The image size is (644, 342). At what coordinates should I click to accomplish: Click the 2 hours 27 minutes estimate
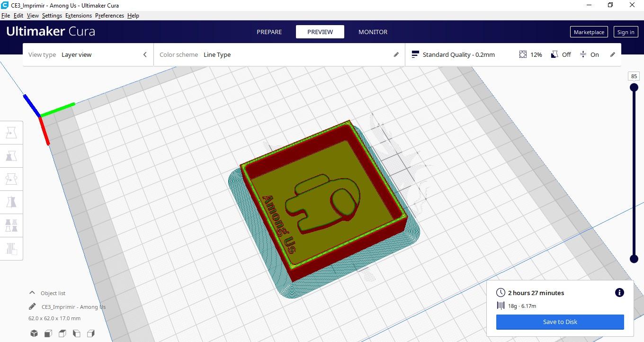tap(536, 293)
